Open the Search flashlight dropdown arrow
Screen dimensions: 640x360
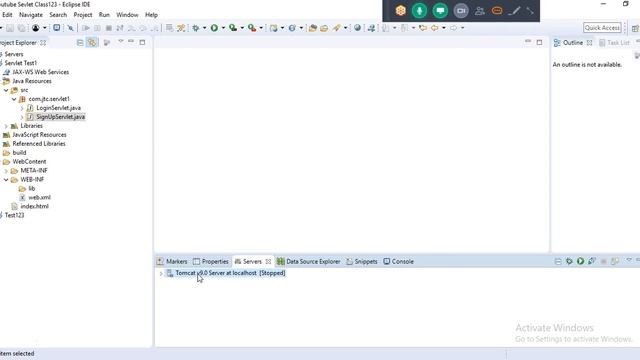[x=345, y=28]
